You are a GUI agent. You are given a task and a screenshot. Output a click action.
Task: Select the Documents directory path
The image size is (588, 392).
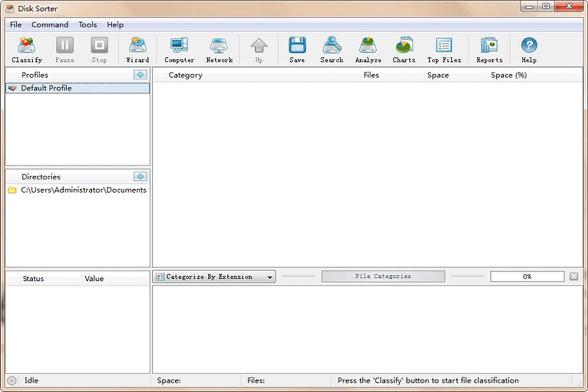click(82, 190)
